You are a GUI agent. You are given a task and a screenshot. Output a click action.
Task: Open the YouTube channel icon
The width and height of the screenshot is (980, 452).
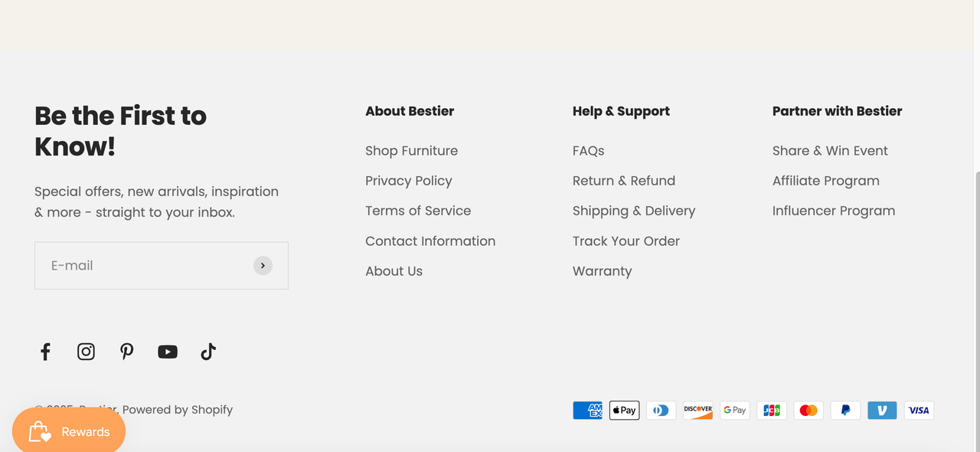click(168, 352)
